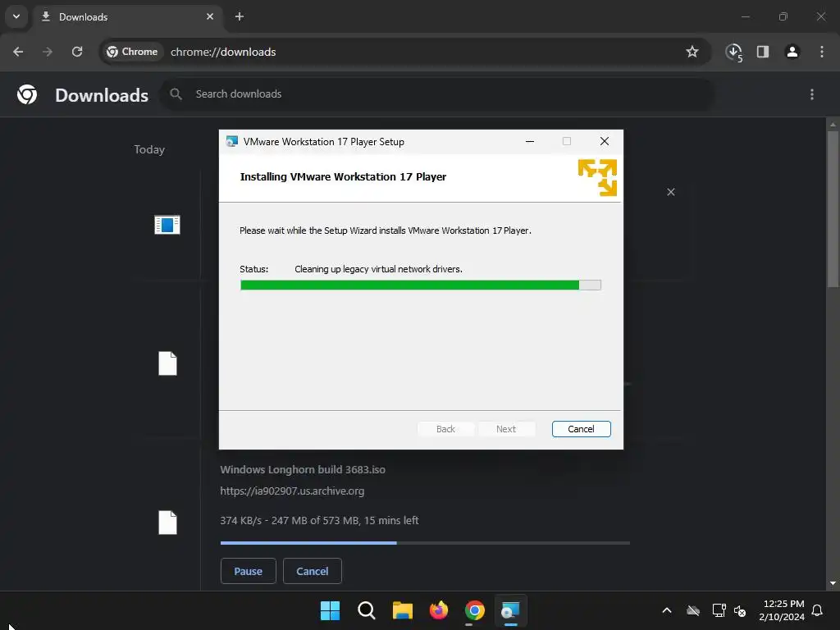Close the Downloads tab
The height and width of the screenshot is (630, 840).
coord(210,16)
